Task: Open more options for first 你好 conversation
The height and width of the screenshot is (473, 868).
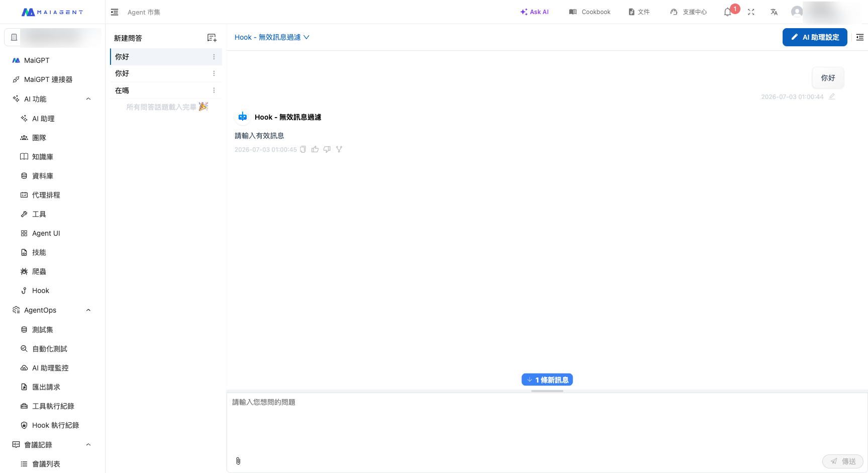Action: coord(214,57)
